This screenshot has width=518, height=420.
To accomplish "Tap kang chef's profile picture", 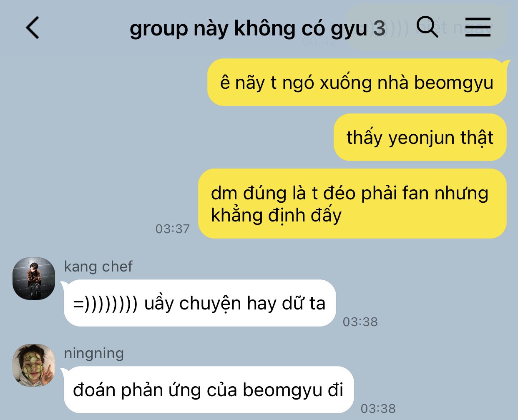I will (34, 279).
